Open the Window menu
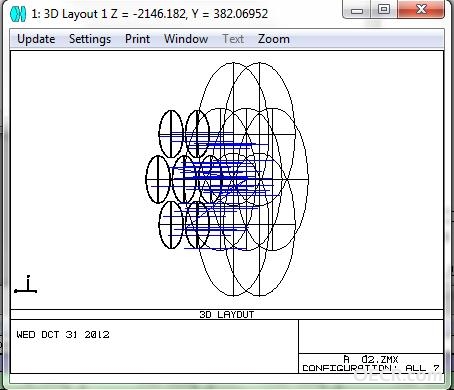 [x=186, y=39]
